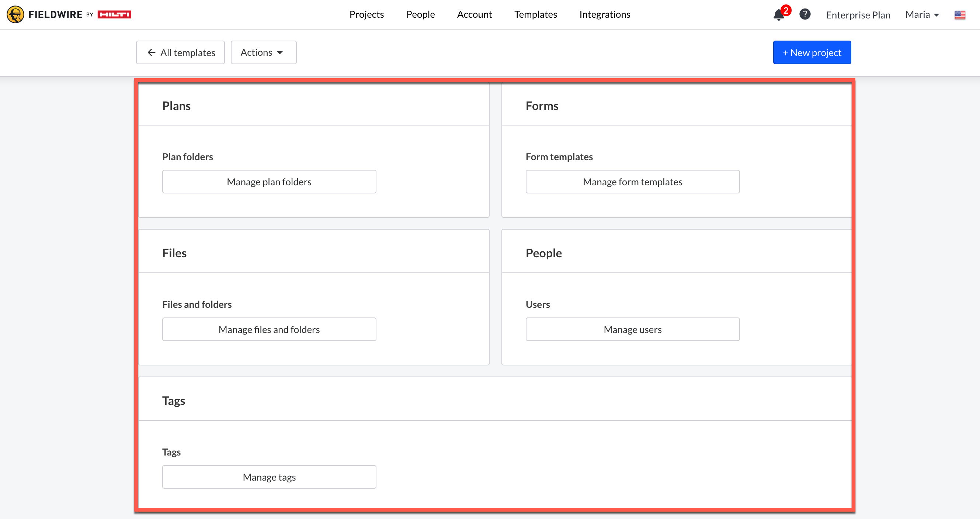This screenshot has height=519, width=980.
Task: Open the notifications bell icon
Action: [778, 15]
